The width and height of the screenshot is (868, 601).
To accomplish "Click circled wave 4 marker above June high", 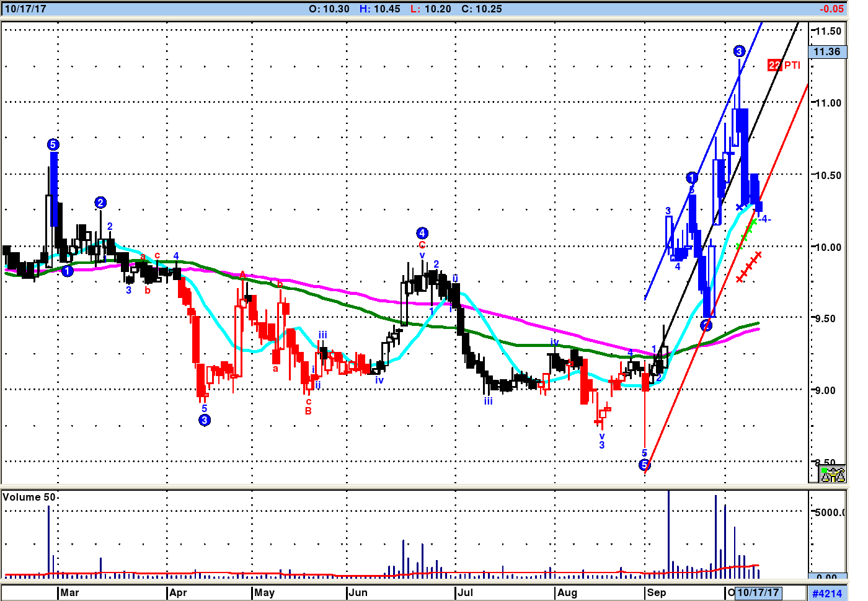I will pyautogui.click(x=422, y=234).
